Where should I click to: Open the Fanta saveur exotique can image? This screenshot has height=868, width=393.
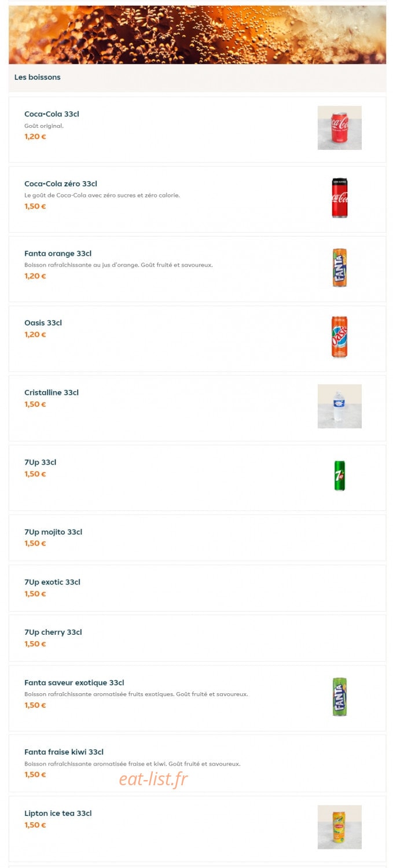[x=339, y=697]
